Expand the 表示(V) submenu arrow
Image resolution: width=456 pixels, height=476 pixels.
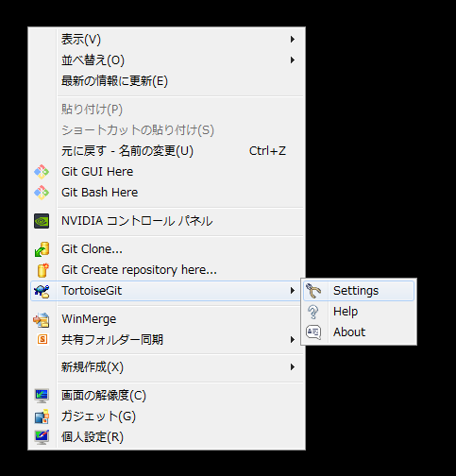click(x=293, y=40)
